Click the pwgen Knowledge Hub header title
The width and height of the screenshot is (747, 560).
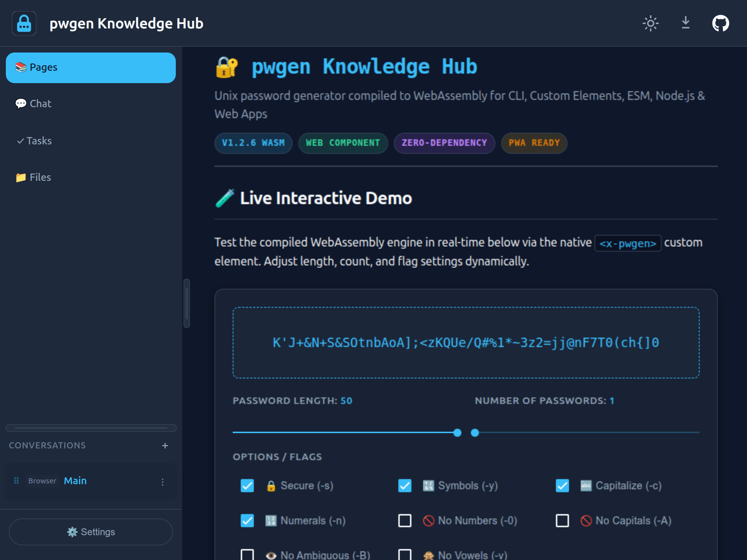[x=126, y=23]
